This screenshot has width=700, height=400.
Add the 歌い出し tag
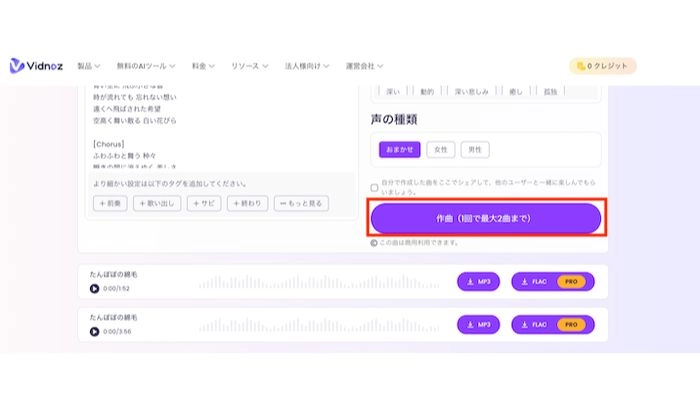pyautogui.click(x=157, y=203)
